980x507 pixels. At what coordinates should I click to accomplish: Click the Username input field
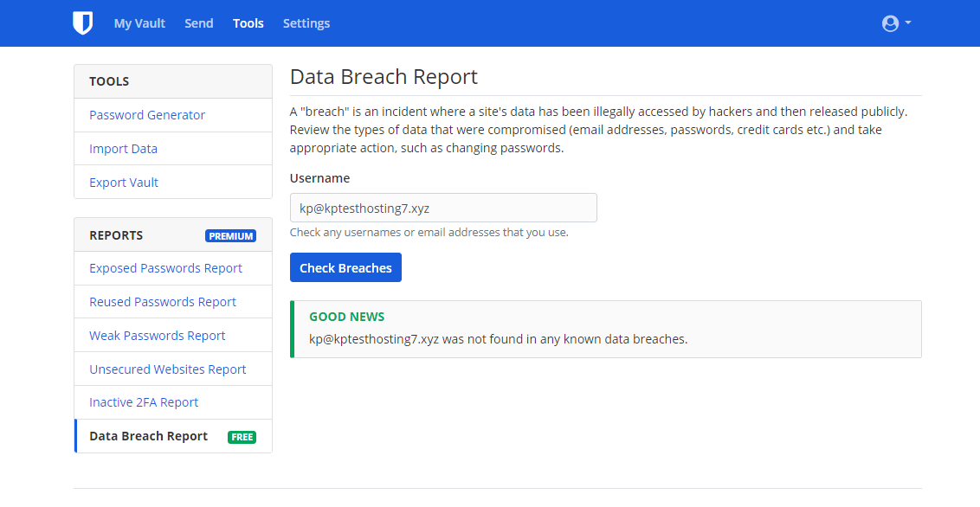point(443,208)
